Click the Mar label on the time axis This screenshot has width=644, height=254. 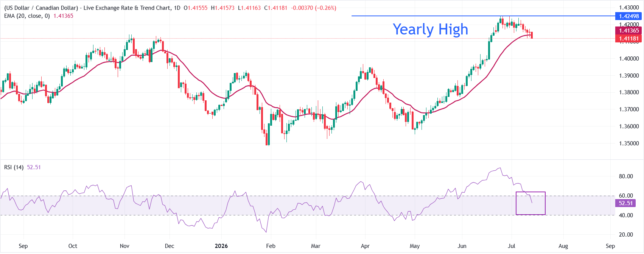(316, 246)
